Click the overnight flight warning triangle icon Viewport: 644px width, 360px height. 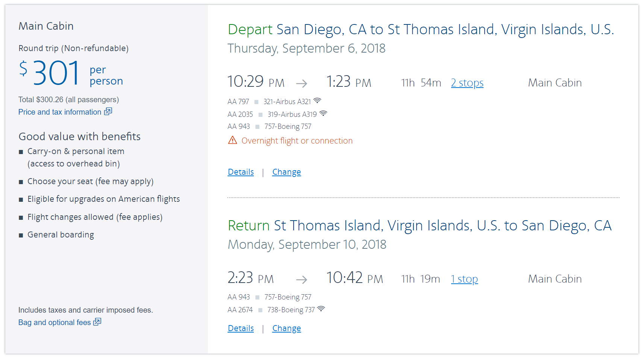tap(233, 141)
